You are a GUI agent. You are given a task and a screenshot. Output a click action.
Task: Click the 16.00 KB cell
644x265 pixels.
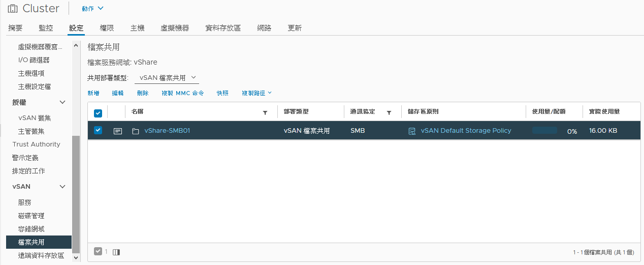coord(603,131)
